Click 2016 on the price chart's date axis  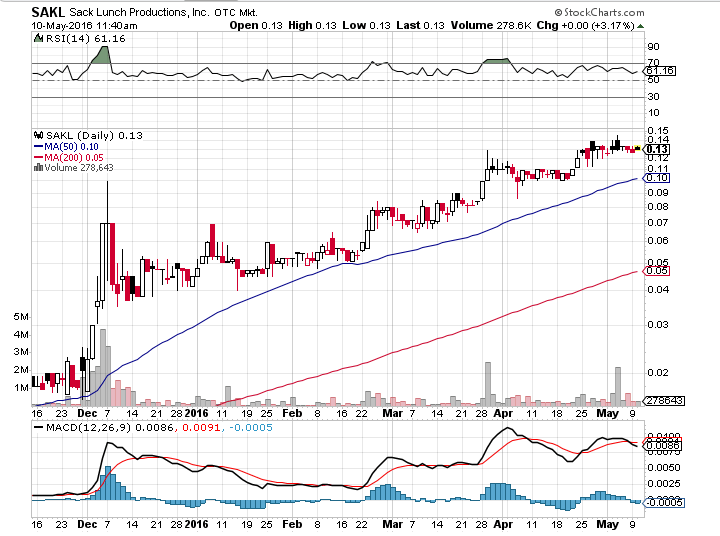[197, 413]
